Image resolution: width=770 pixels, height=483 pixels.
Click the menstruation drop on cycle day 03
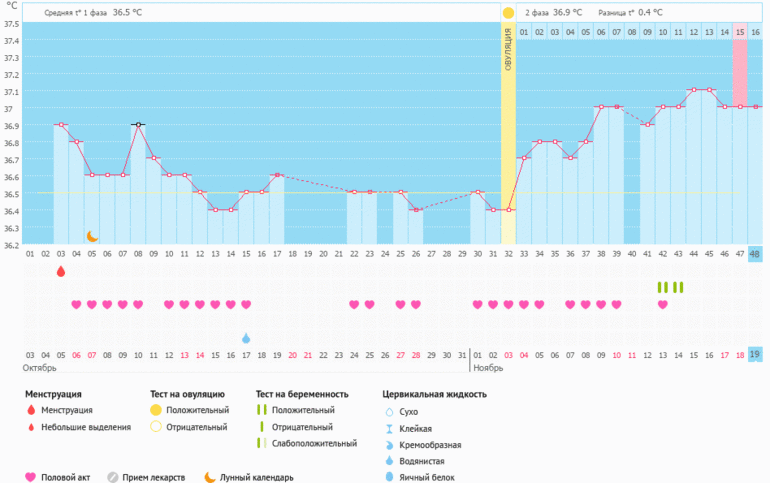click(61, 272)
